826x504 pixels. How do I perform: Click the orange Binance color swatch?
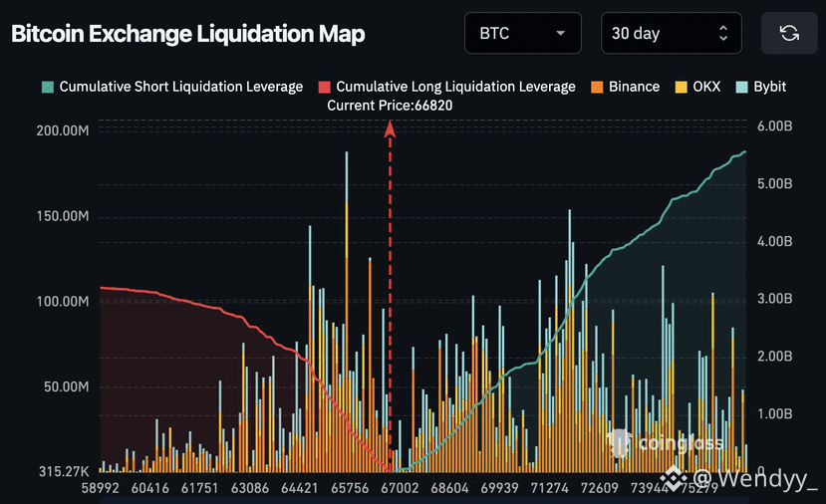[599, 87]
